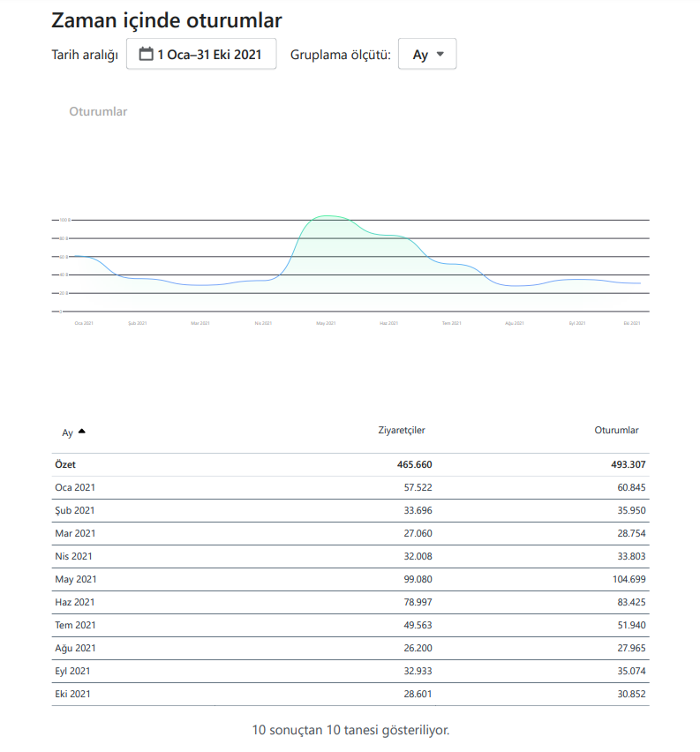This screenshot has height=752, width=700.
Task: Select the Haz 2021 row
Action: coord(350,602)
